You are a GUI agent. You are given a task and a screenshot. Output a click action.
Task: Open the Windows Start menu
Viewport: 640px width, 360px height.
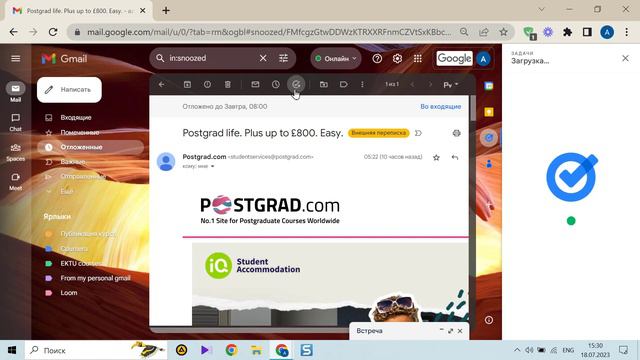12,350
